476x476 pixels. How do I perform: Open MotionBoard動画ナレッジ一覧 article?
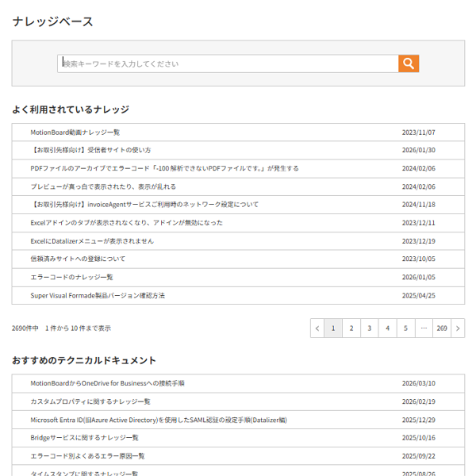point(75,132)
